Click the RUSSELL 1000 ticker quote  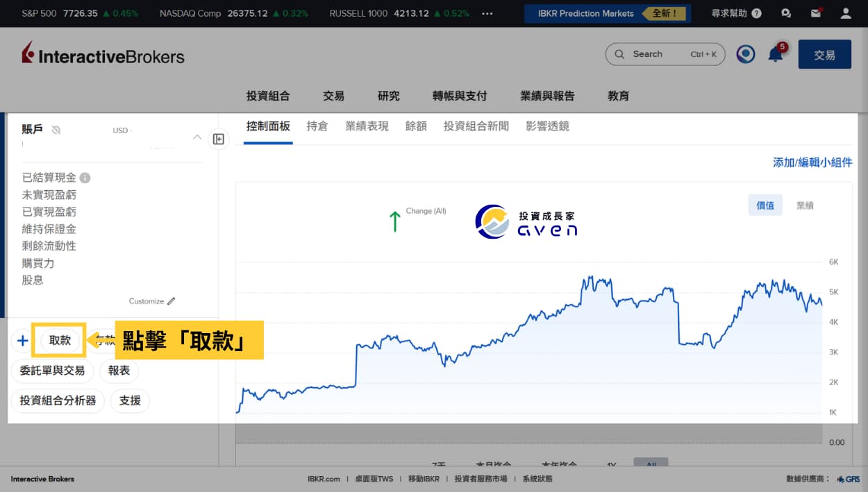point(399,13)
